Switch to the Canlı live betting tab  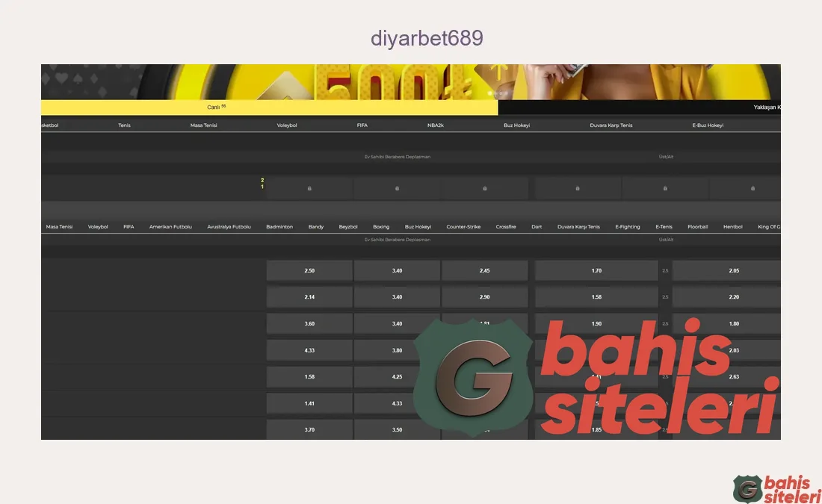point(212,107)
